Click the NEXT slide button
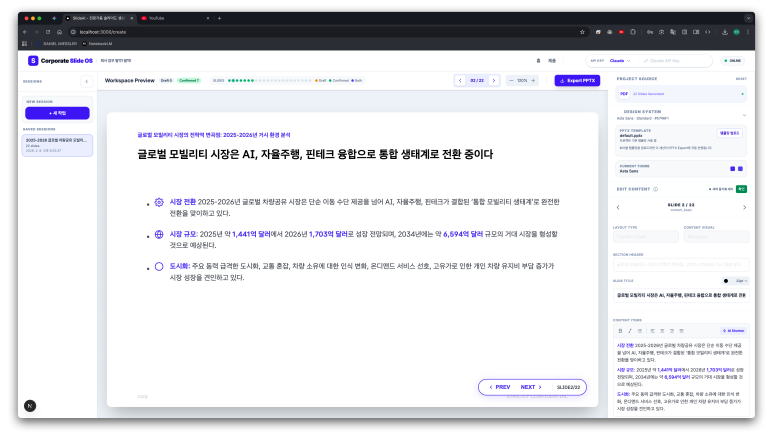773x442 pixels. click(x=530, y=386)
